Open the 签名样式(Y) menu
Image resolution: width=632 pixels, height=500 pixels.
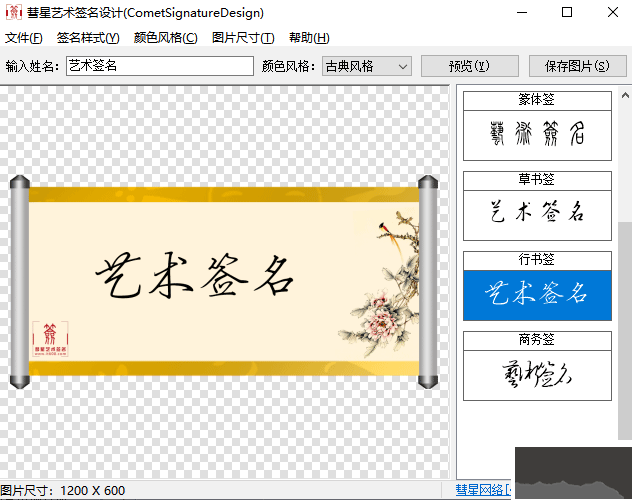(88, 38)
